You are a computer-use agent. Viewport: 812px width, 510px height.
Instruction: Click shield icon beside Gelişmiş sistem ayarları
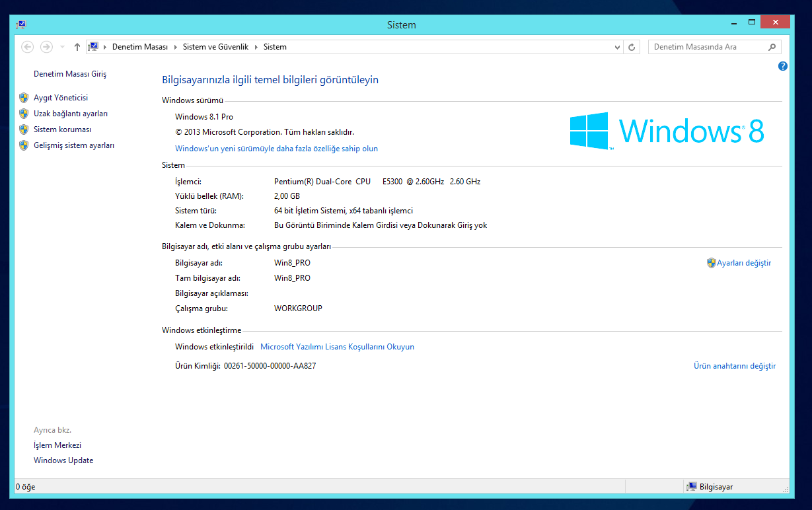pyautogui.click(x=24, y=145)
